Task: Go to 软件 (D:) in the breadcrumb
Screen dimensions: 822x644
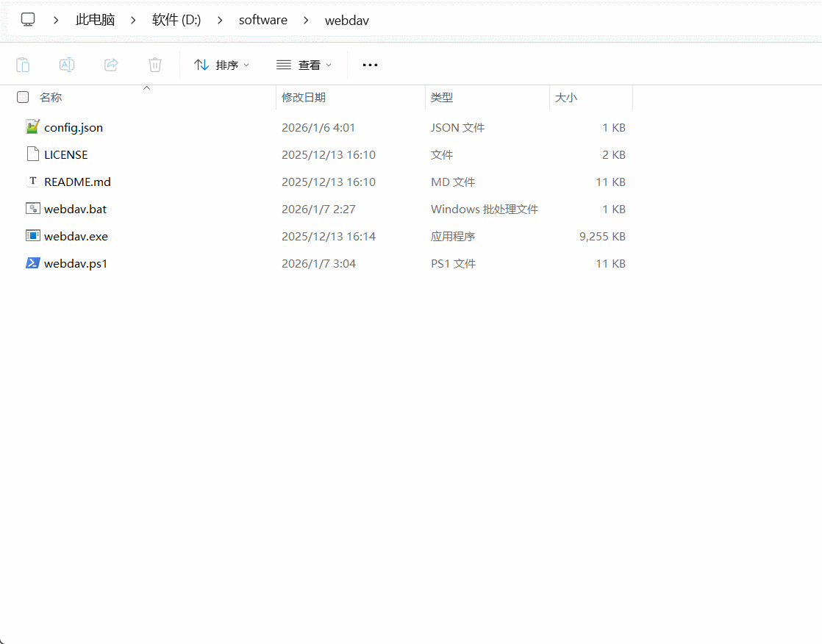Action: click(x=176, y=20)
